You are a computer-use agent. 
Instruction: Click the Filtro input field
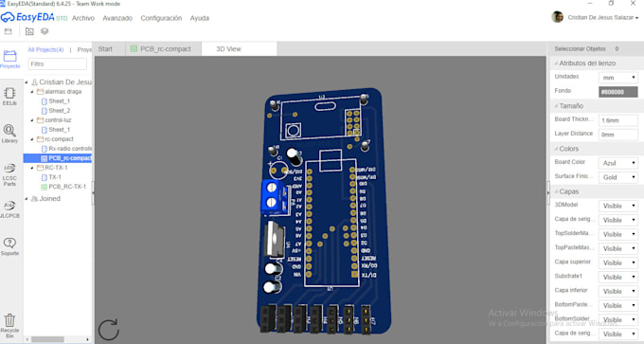[57, 64]
